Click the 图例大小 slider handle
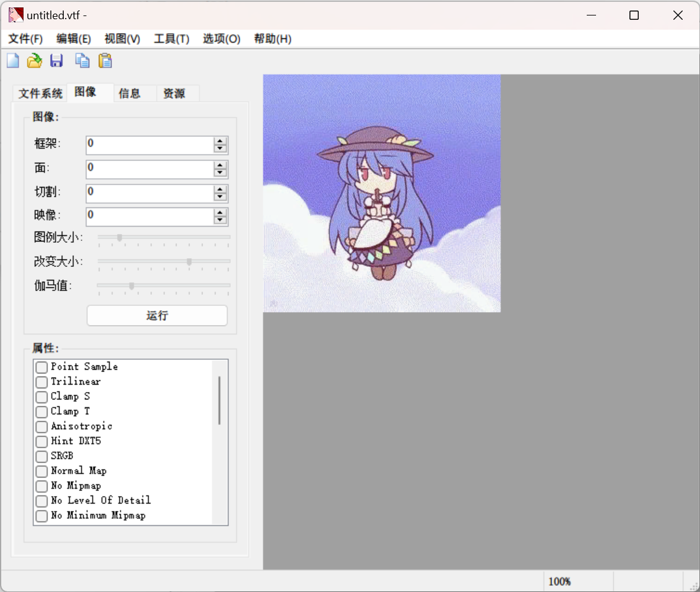Screen dimensions: 700x592 pyautogui.click(x=119, y=238)
